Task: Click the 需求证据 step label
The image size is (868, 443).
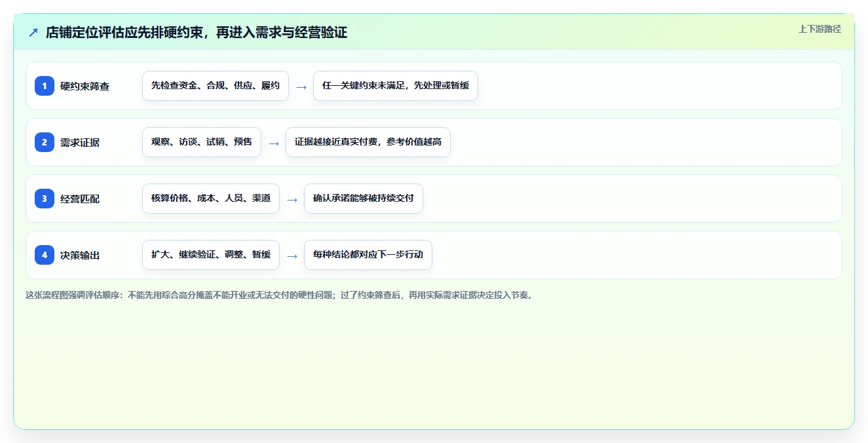Action: click(x=80, y=142)
